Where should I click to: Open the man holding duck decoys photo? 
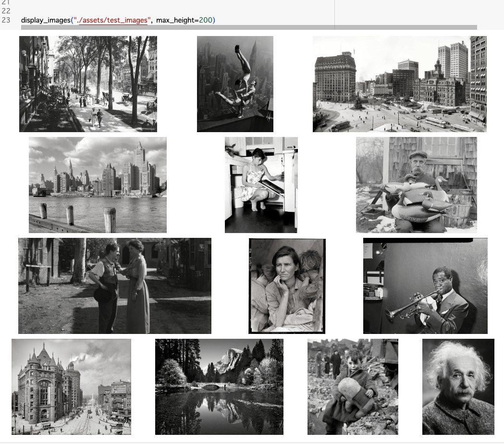point(417,185)
